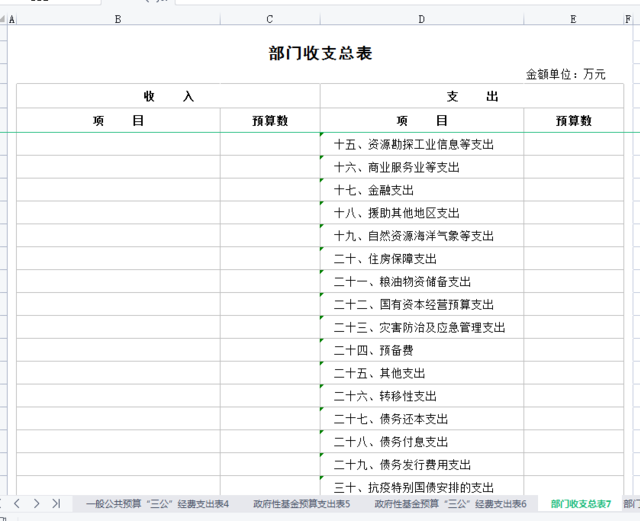Select column E header
This screenshot has height=521, width=640.
click(x=573, y=19)
